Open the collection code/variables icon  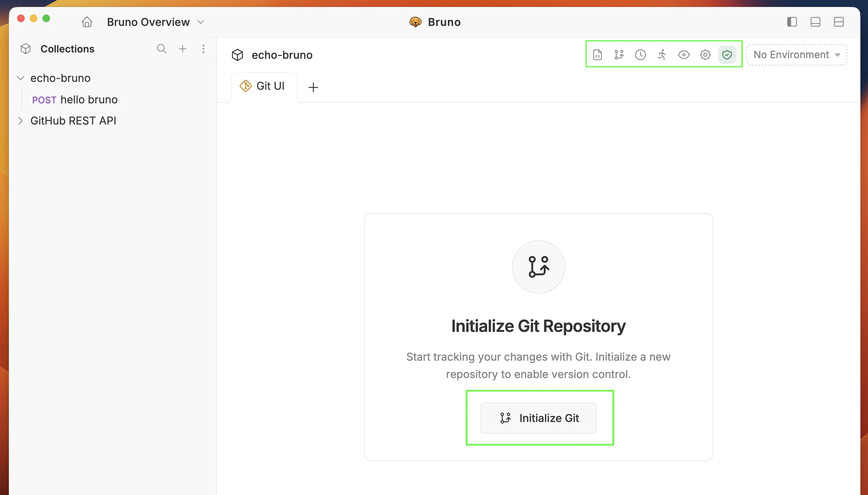(597, 54)
